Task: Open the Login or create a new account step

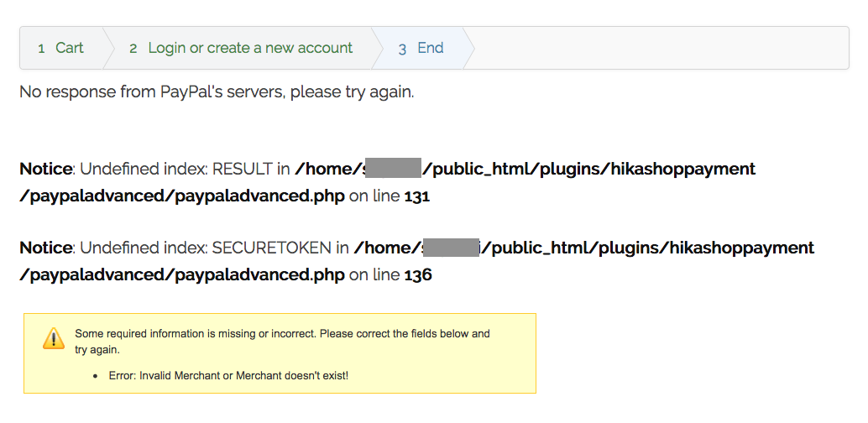Action: 250,48
